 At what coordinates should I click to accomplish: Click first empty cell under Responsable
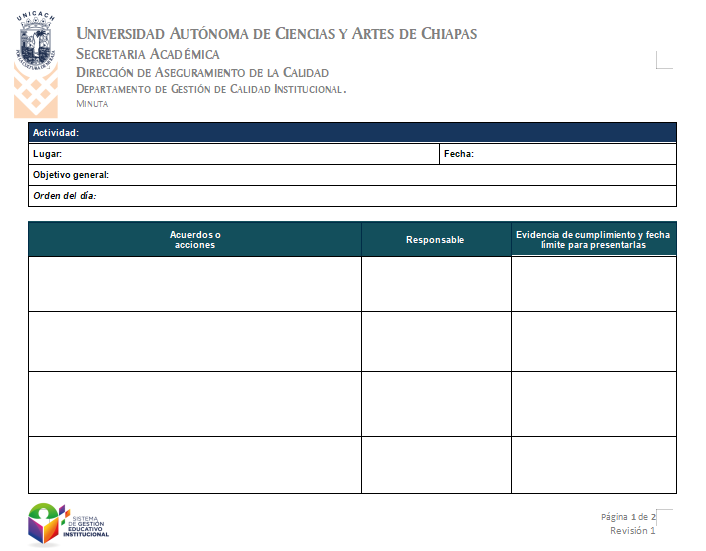(435, 284)
